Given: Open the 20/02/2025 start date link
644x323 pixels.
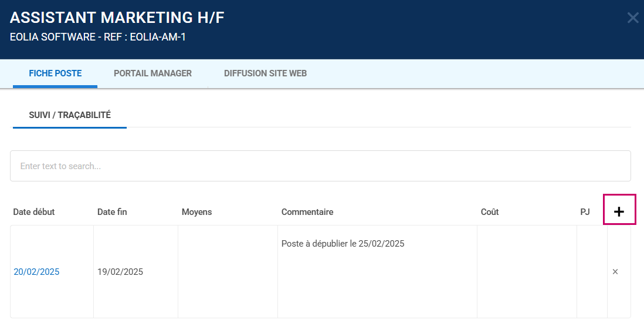Looking at the screenshot, I should [x=36, y=272].
